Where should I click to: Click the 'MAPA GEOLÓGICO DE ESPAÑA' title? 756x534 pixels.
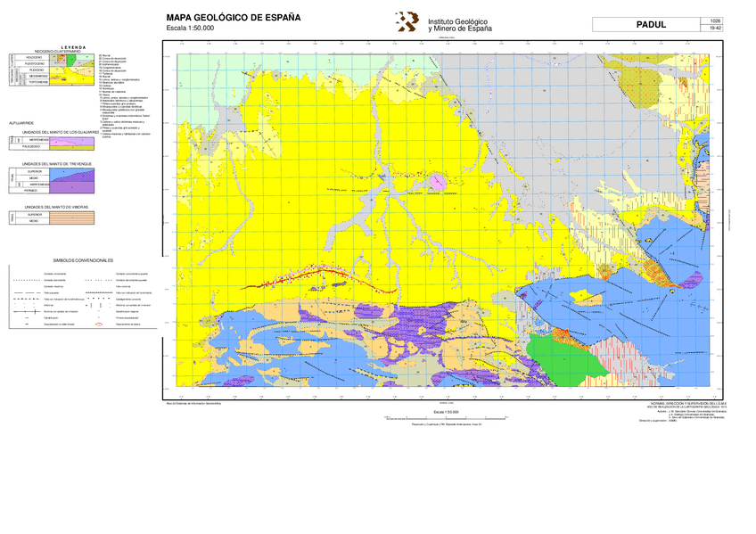[x=234, y=17]
